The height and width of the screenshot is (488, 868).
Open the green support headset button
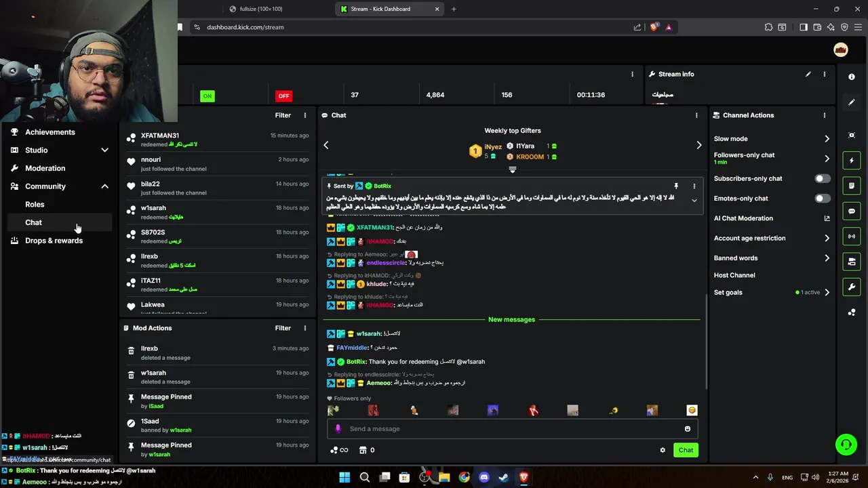coord(846,445)
